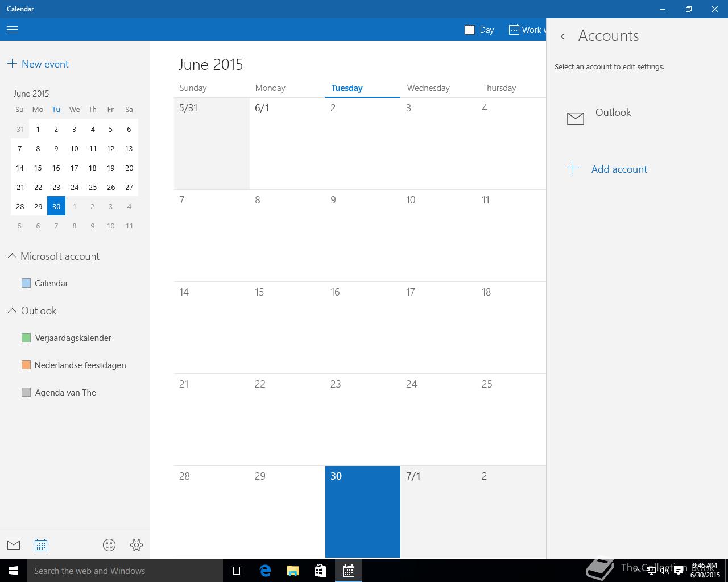Open File Explorer from taskbar
Screen dimensions: 728x582
click(x=293, y=571)
